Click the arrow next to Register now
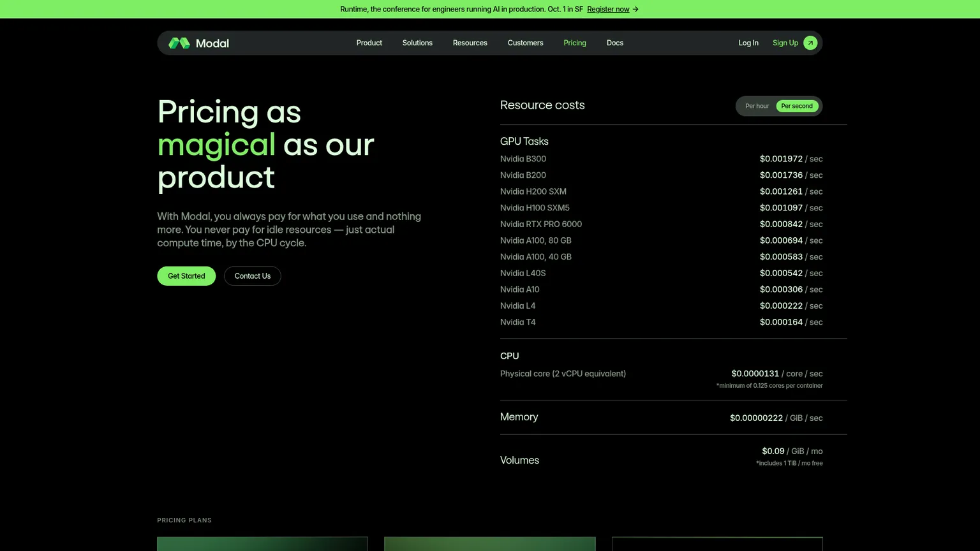 click(635, 9)
